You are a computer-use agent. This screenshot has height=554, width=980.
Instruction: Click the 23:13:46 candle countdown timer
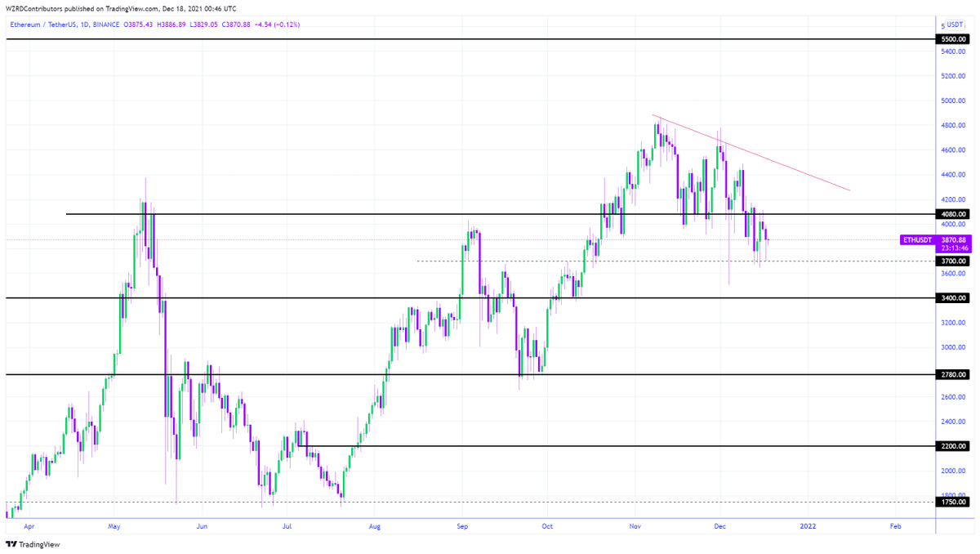pos(953,248)
